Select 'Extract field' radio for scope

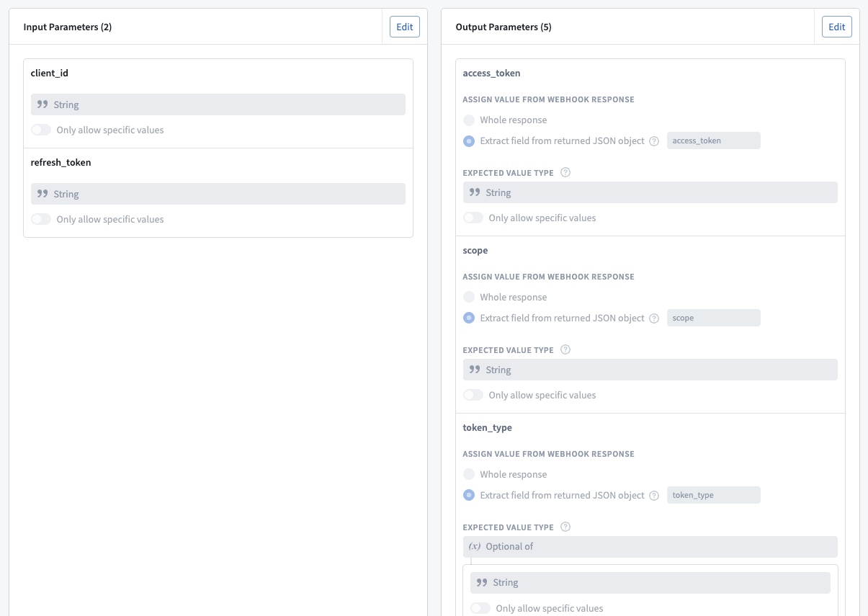click(469, 318)
